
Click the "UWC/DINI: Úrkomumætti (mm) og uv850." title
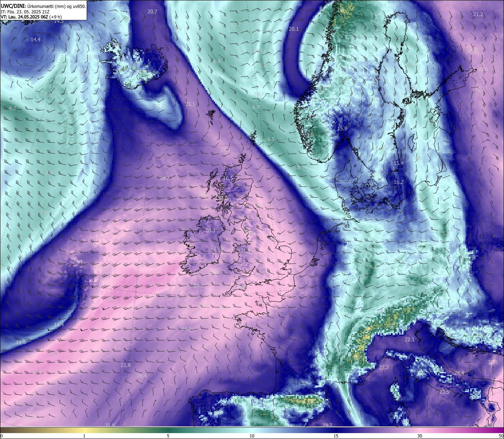43,6
